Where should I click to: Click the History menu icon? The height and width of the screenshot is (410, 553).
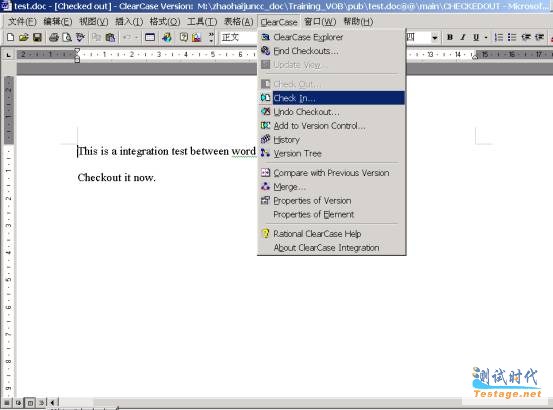(266, 139)
